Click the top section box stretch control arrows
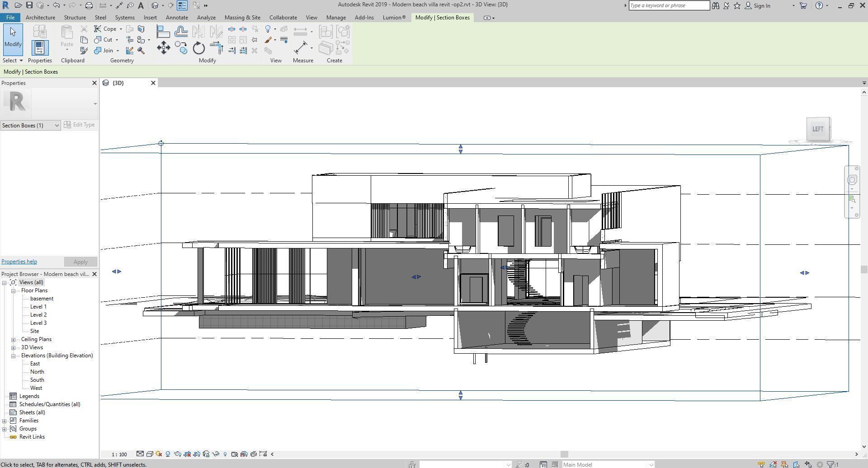The height and width of the screenshot is (468, 868). click(461, 149)
